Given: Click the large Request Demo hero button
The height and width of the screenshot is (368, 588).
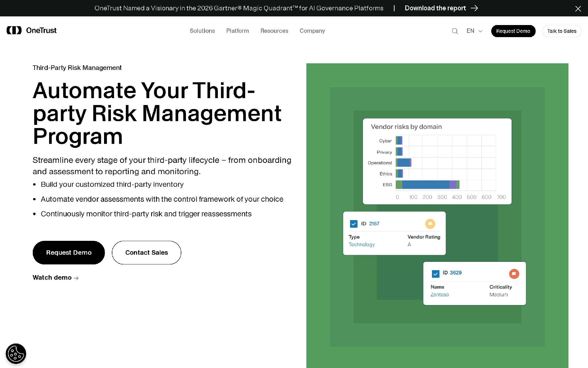Looking at the screenshot, I should pos(69,253).
